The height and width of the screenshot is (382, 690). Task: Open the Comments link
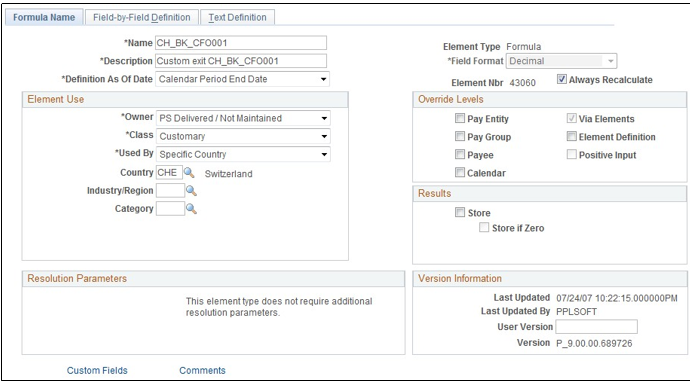pos(202,371)
